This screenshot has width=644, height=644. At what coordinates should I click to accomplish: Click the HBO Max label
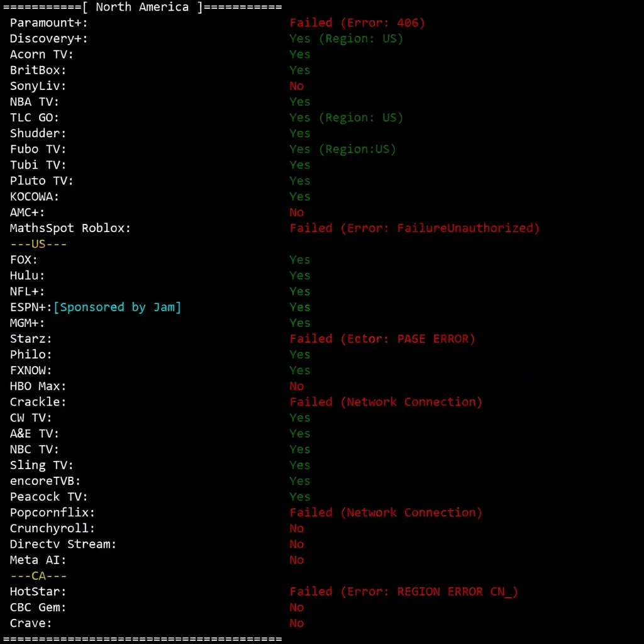38,386
